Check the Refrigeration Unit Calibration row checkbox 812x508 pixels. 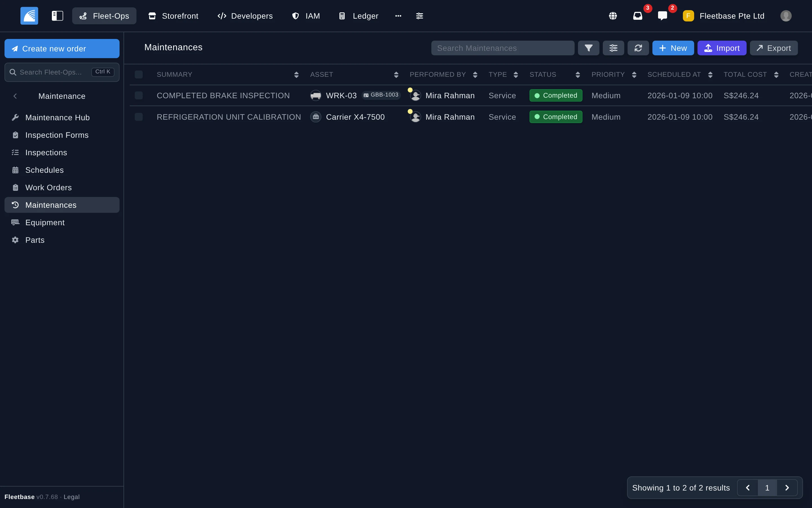coord(139,117)
